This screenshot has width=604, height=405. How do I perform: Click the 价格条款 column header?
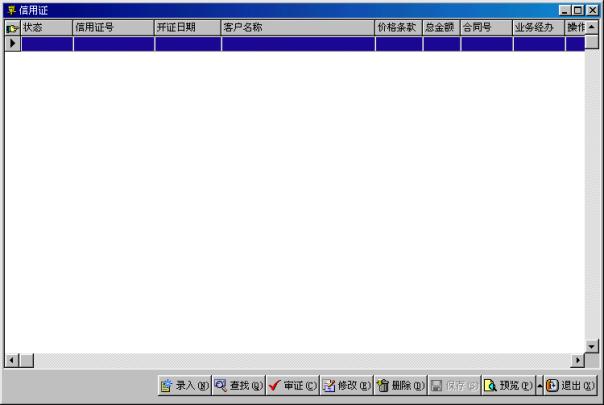[x=399, y=28]
